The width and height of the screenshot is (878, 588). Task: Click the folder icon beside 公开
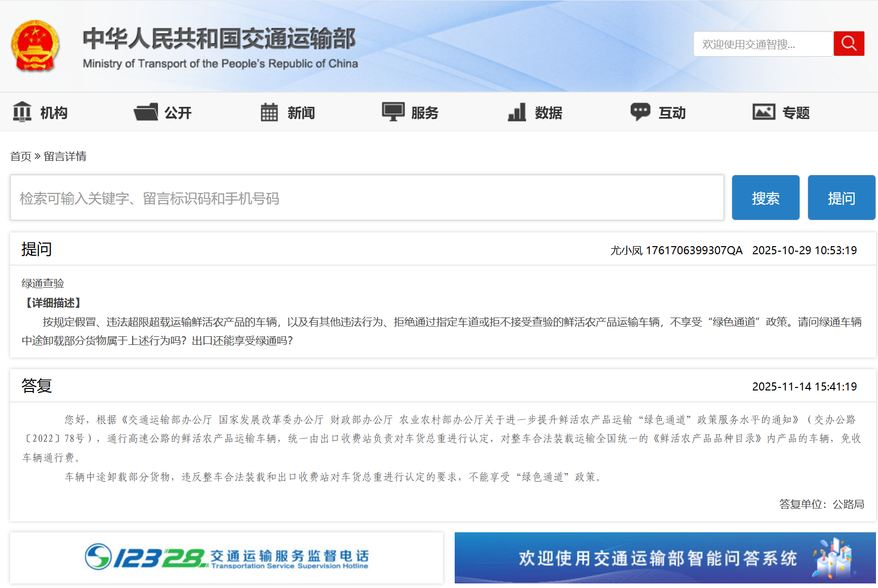[x=146, y=112]
